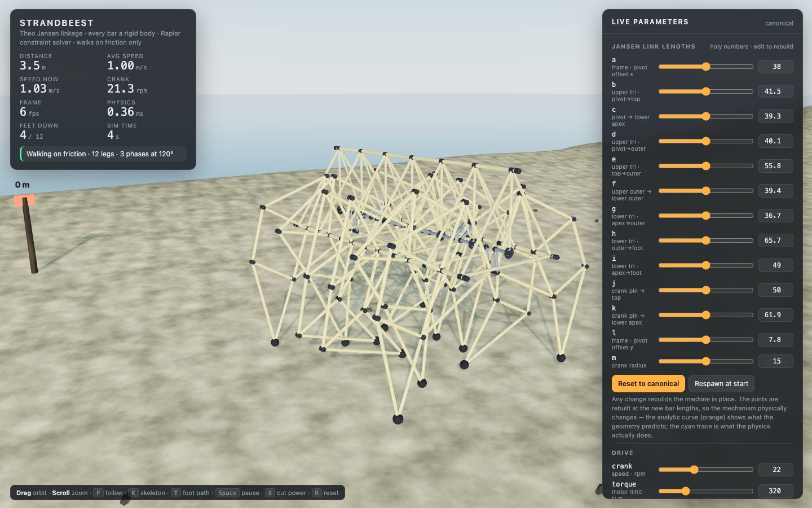Select the 'b' value field showing 41.5
Viewport: 812px width, 508px height.
pos(776,91)
